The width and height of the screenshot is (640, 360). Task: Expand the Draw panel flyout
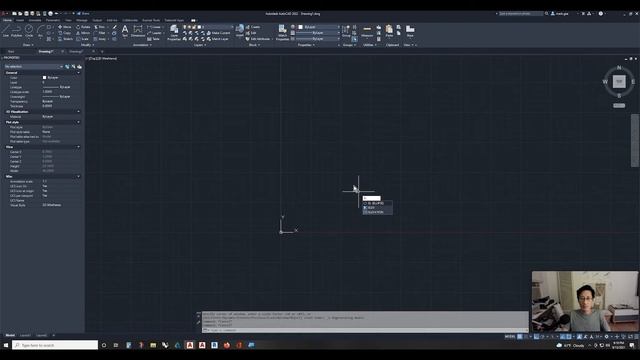(x=28, y=45)
